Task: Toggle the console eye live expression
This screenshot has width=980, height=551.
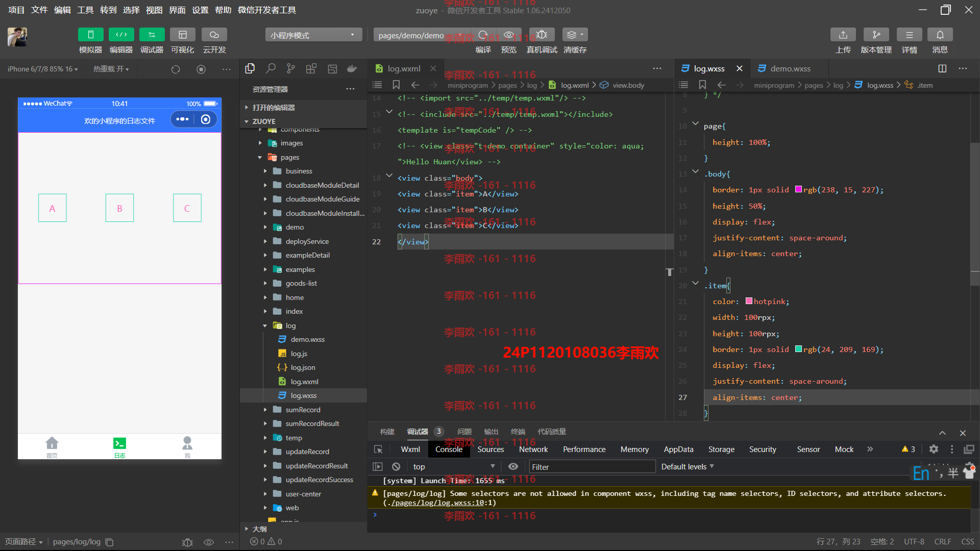Action: tap(513, 467)
